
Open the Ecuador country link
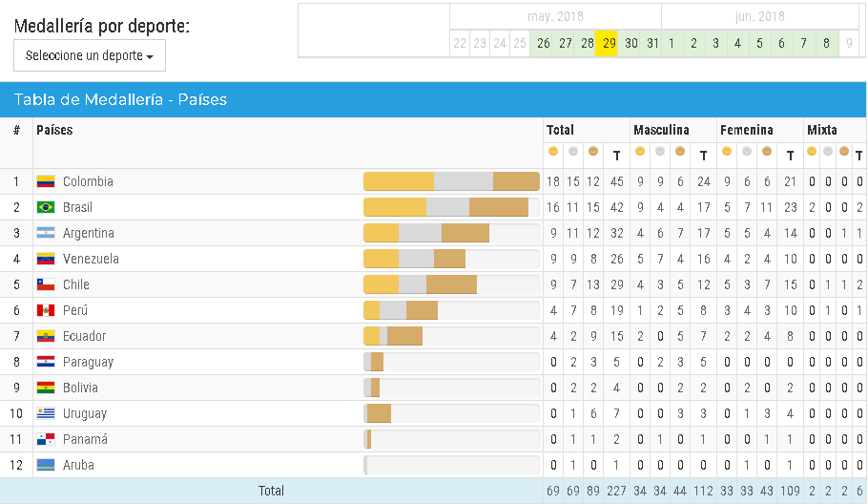[x=84, y=336]
